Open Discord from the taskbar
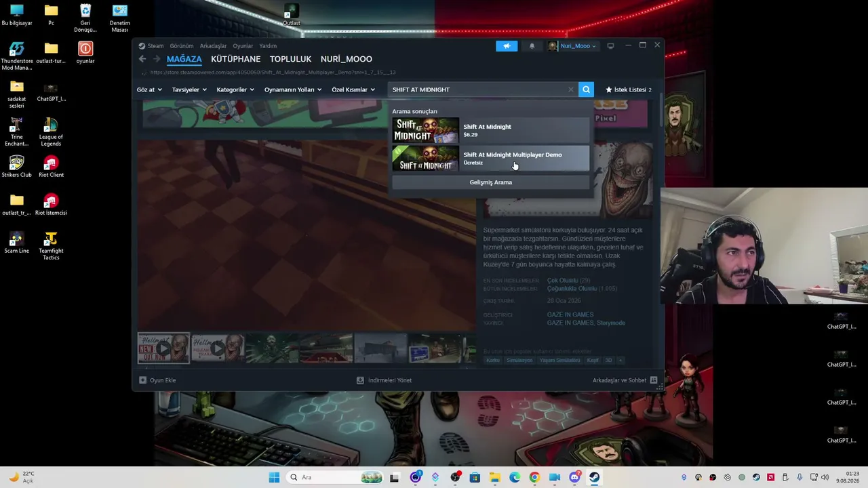The width and height of the screenshot is (868, 488). coord(574,477)
